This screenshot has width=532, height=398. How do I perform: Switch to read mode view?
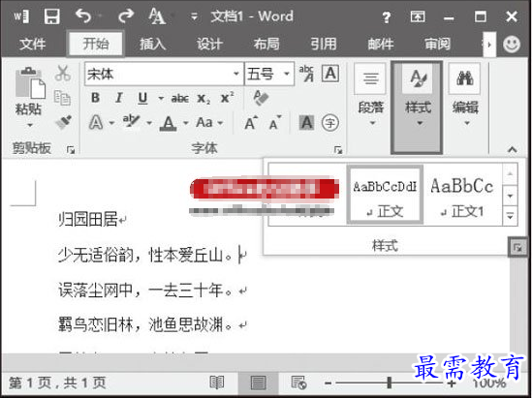(x=216, y=383)
